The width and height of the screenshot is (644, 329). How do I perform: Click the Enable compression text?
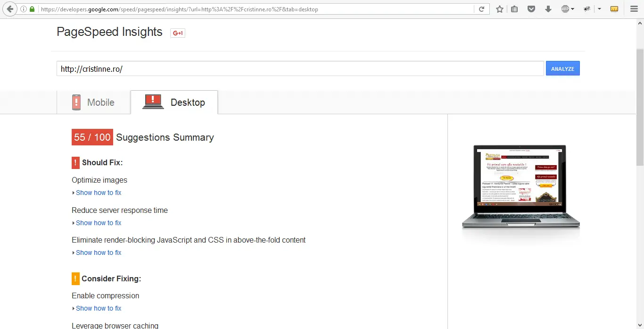pyautogui.click(x=106, y=295)
